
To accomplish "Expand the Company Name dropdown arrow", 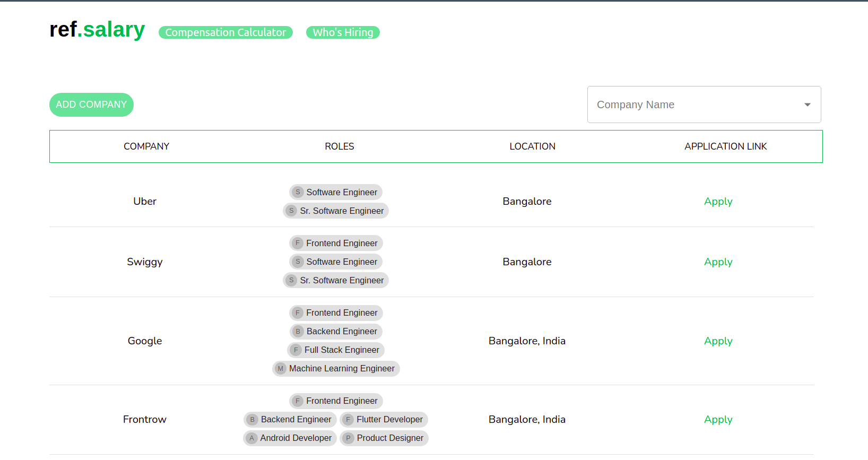I will (808, 105).
